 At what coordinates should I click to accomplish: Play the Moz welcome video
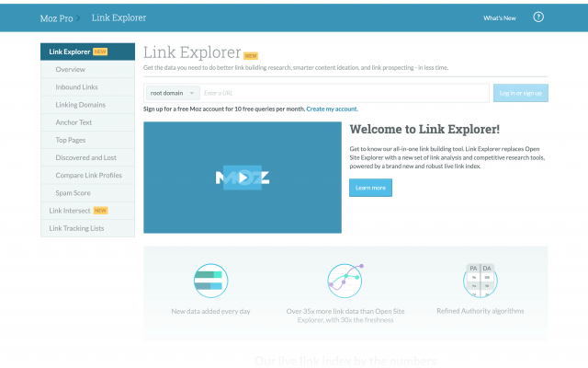243,178
